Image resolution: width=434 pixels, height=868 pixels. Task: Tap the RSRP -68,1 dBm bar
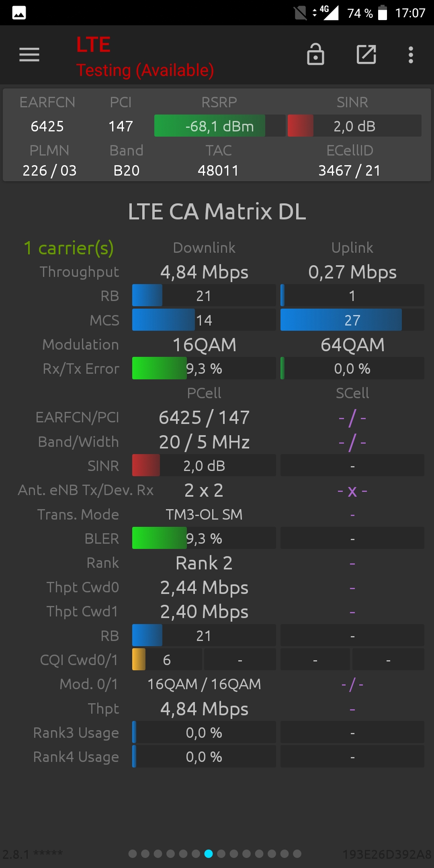tap(220, 126)
